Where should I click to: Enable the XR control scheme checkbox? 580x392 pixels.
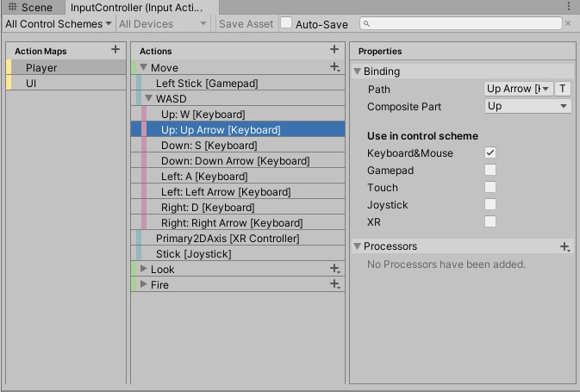[490, 221]
